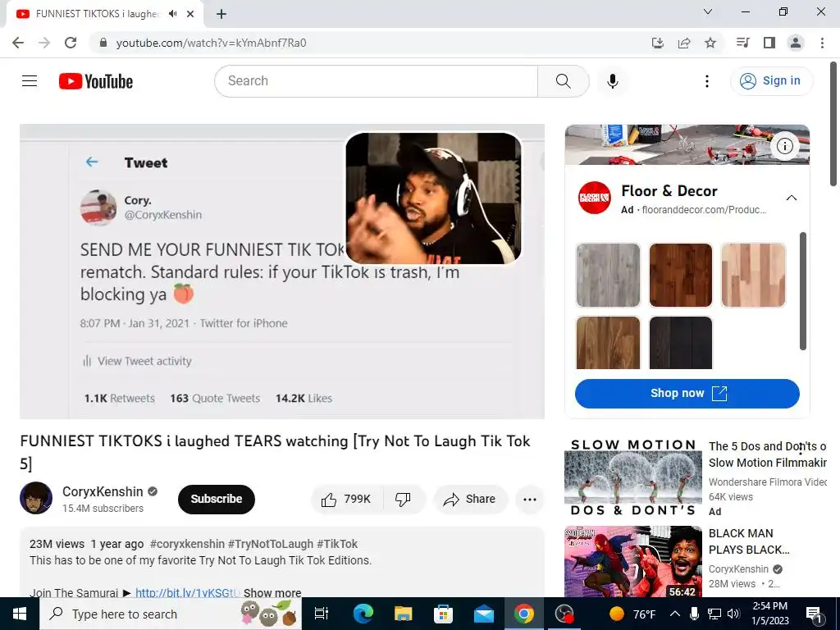
Task: Open the ad info icon
Action: (785, 146)
